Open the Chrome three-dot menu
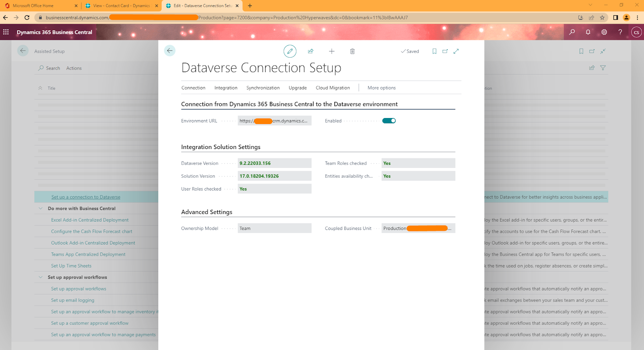644x350 pixels. pos(638,17)
